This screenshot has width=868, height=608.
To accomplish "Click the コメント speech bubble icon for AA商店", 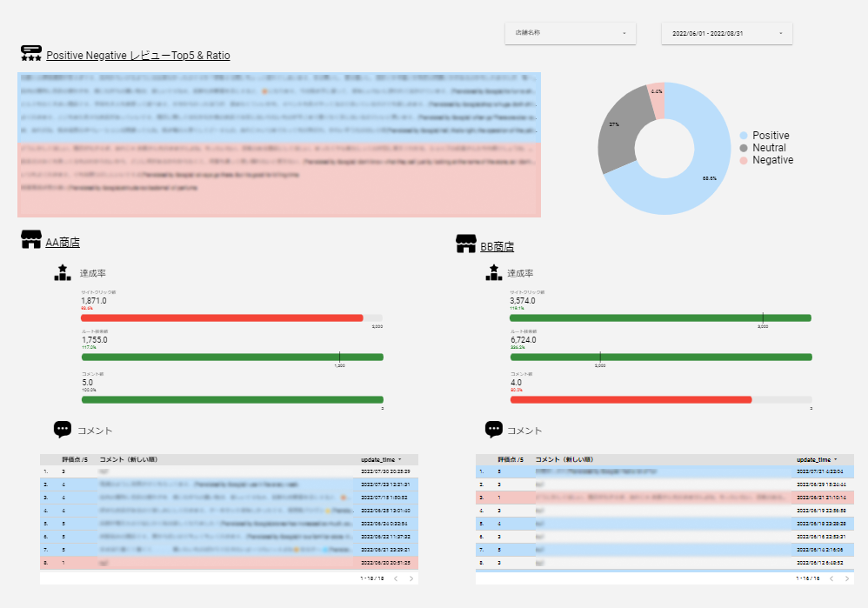I will 63,430.
